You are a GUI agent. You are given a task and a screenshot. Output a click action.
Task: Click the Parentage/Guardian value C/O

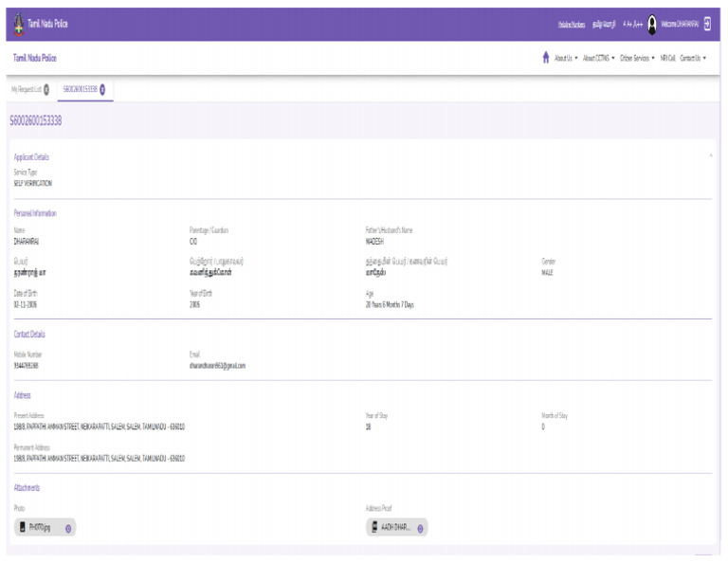(193, 242)
